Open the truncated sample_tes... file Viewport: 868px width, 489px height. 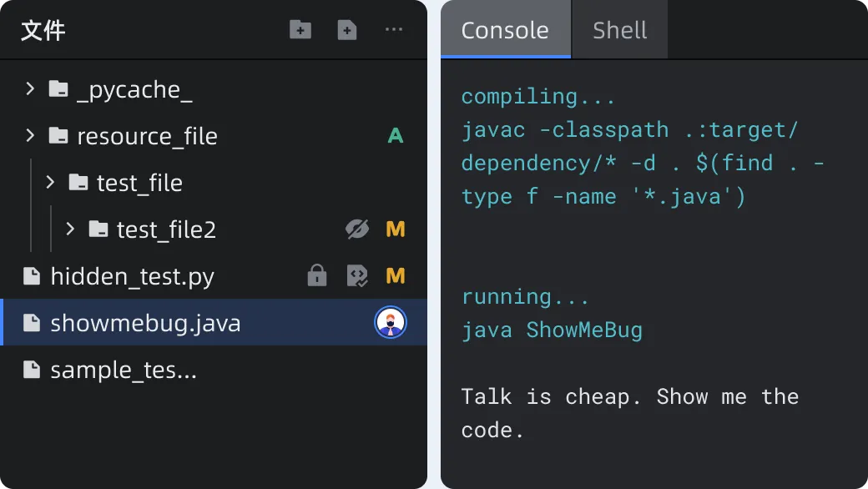pos(123,370)
